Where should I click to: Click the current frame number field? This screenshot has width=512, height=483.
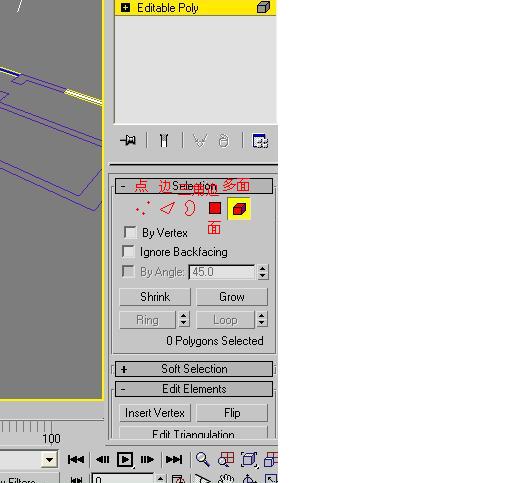point(123,479)
